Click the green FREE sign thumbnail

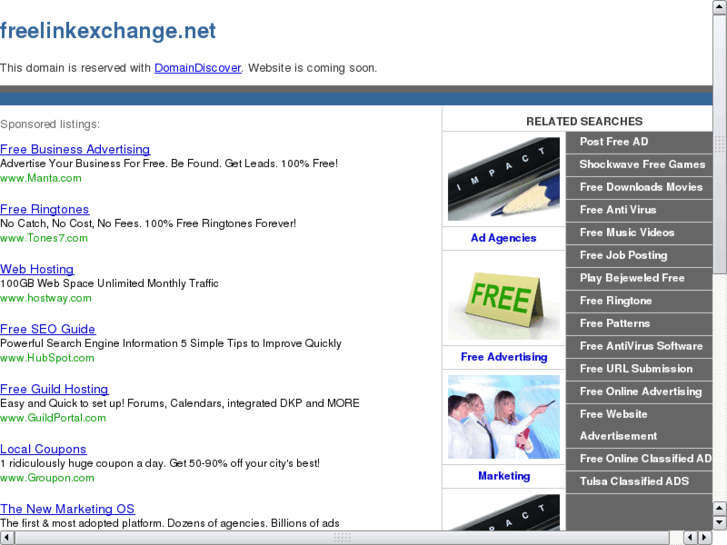point(504,298)
